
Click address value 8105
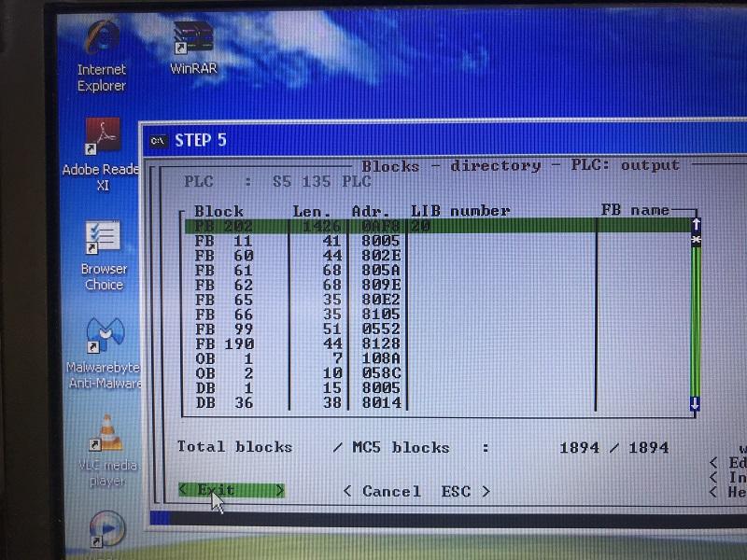click(381, 315)
